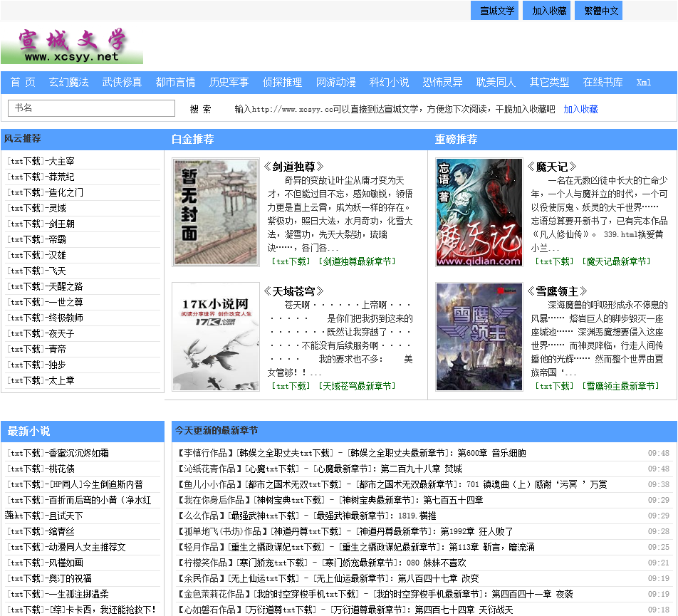Open the 耽美同人 category
Viewport: 678px width, 616px height.
tap(496, 82)
